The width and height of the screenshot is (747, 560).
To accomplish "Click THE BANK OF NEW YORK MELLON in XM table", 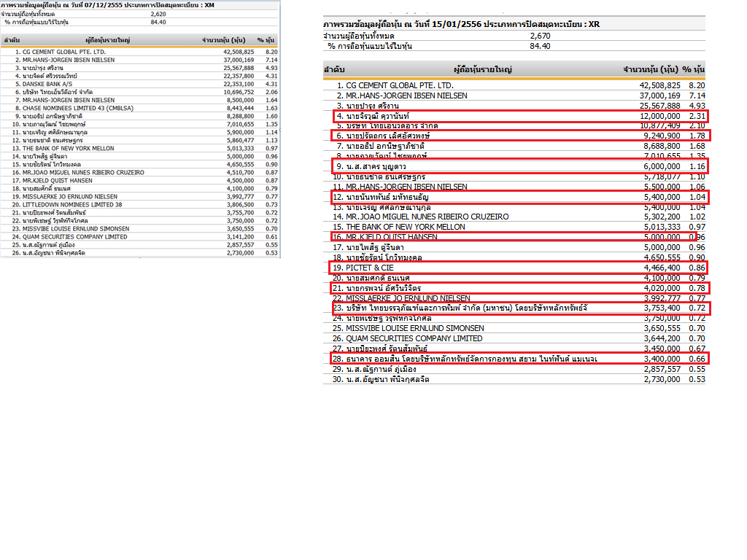I will click(68, 149).
